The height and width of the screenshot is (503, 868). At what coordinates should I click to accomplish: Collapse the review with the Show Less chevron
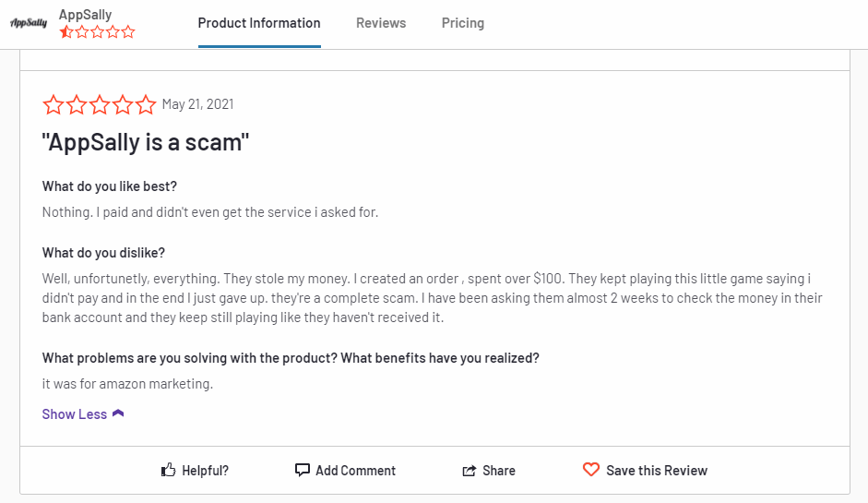pyautogui.click(x=118, y=413)
